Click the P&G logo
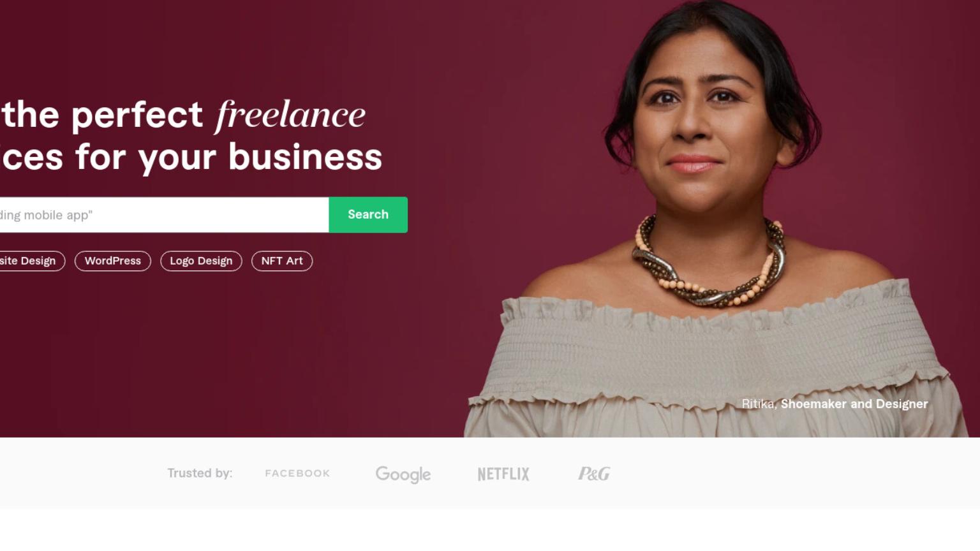The width and height of the screenshot is (980, 551). coord(594,474)
